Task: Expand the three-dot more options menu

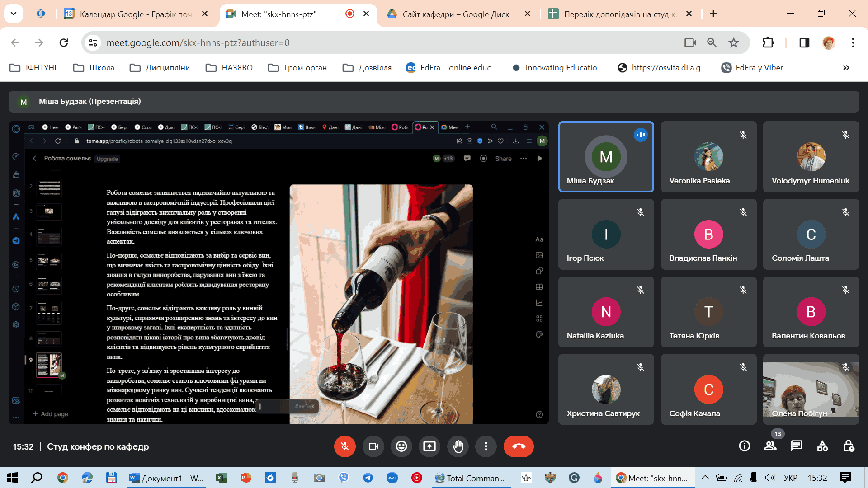Action: (x=486, y=446)
